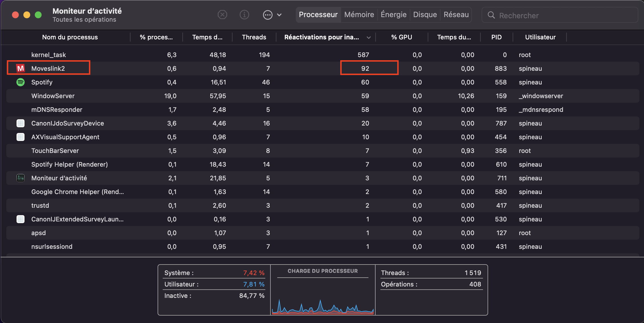Select the Réseau tab
This screenshot has height=323, width=644.
tap(456, 15)
